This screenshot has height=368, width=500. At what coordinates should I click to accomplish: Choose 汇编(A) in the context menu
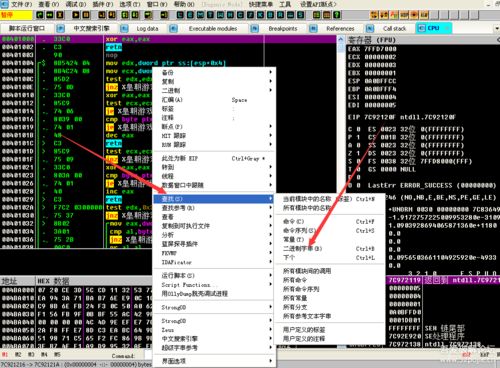click(x=215, y=99)
